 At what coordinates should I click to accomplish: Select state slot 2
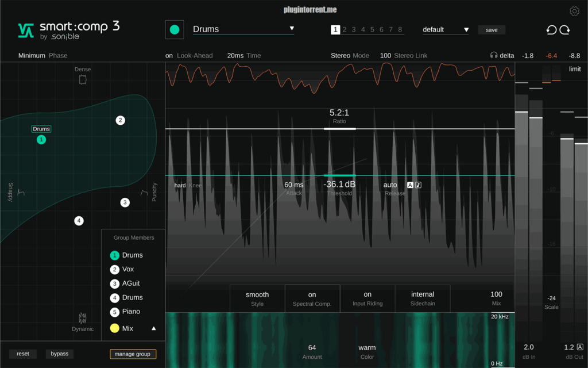tap(345, 30)
